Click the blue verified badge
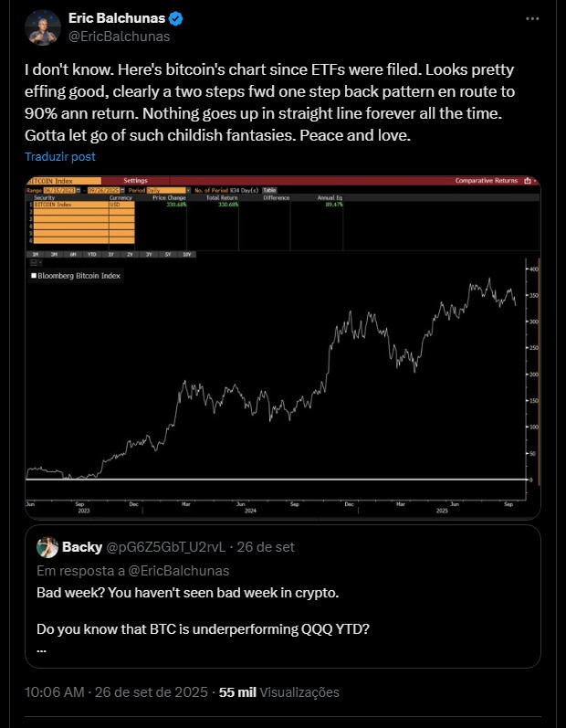Viewport: 566px width, 728px height. pyautogui.click(x=176, y=18)
